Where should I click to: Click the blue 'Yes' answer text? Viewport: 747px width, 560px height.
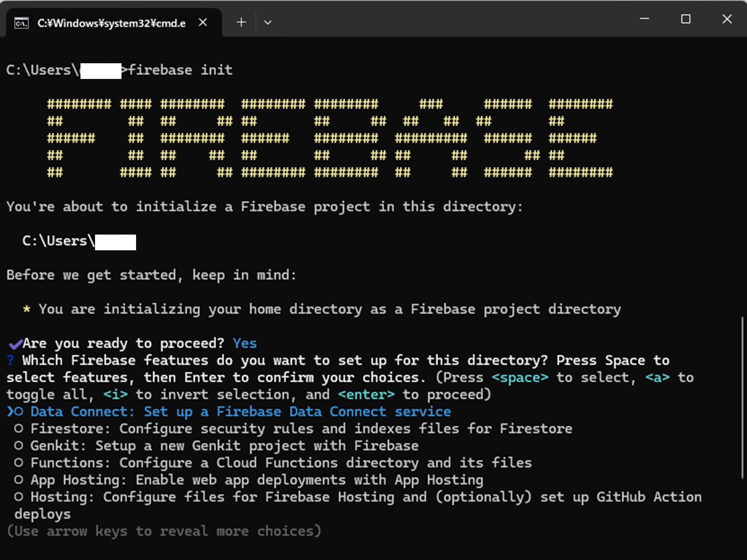pyautogui.click(x=245, y=343)
